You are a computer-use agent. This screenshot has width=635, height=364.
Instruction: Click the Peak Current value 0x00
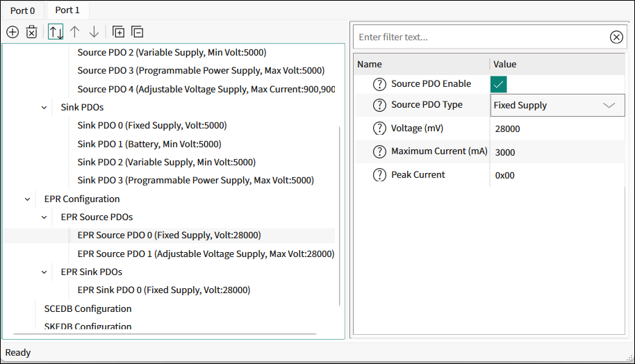click(x=557, y=175)
